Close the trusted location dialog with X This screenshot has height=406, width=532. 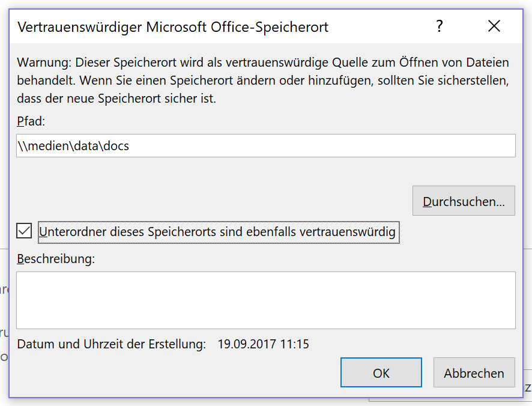coord(494,26)
